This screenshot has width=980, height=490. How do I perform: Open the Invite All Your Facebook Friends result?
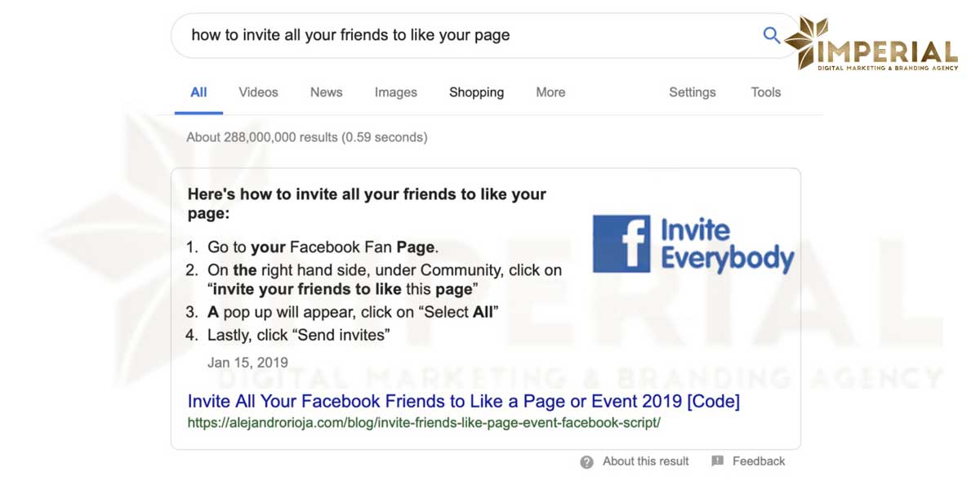(463, 401)
